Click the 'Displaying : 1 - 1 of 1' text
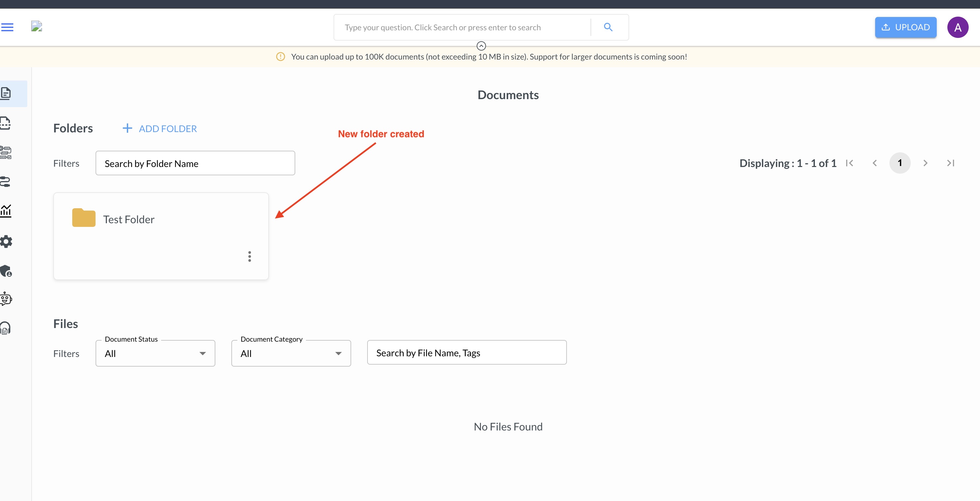The width and height of the screenshot is (980, 501). click(x=788, y=163)
